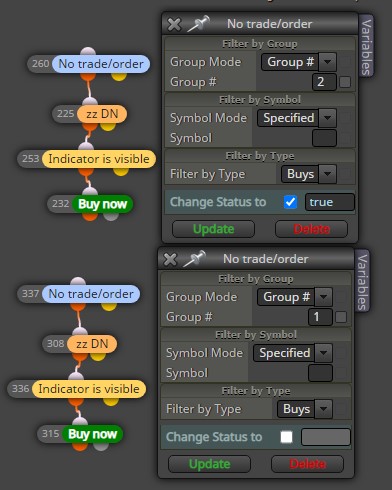This screenshot has height=490, width=392.
Task: Select node 225 zz DN
Action: tap(102, 114)
